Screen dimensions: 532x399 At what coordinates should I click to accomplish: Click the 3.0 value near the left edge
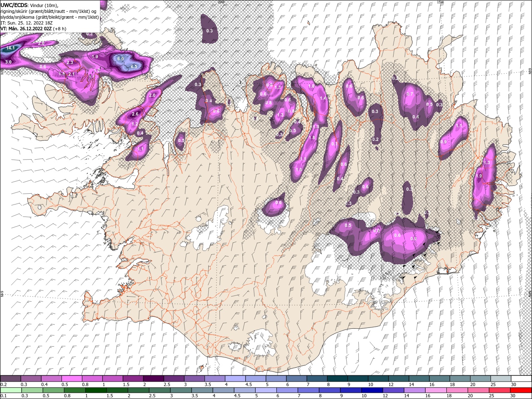click(8, 62)
